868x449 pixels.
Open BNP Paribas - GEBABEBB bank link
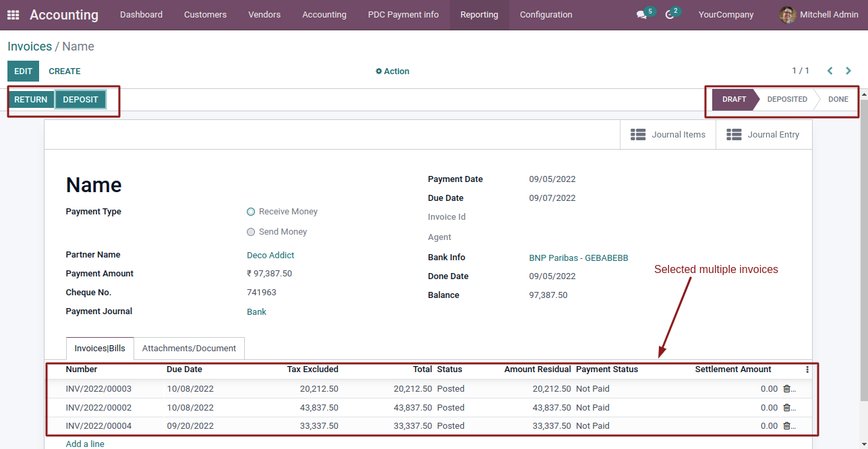point(579,258)
